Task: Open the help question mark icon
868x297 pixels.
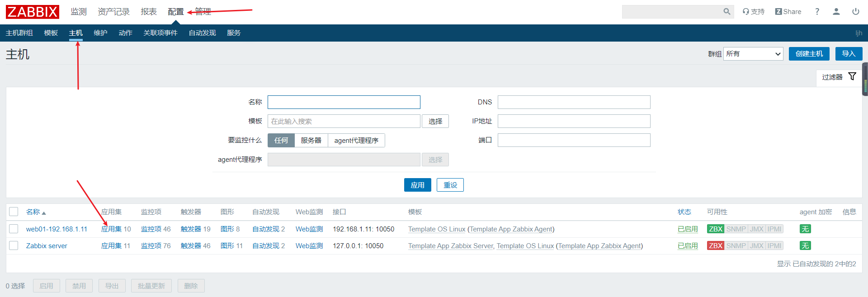Action: tap(817, 12)
